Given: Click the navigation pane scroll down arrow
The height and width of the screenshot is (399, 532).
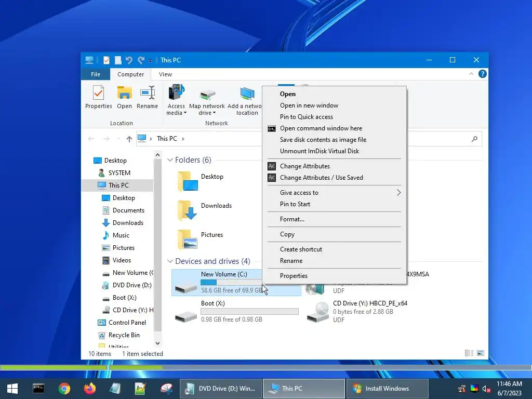Looking at the screenshot, I should tap(157, 343).
